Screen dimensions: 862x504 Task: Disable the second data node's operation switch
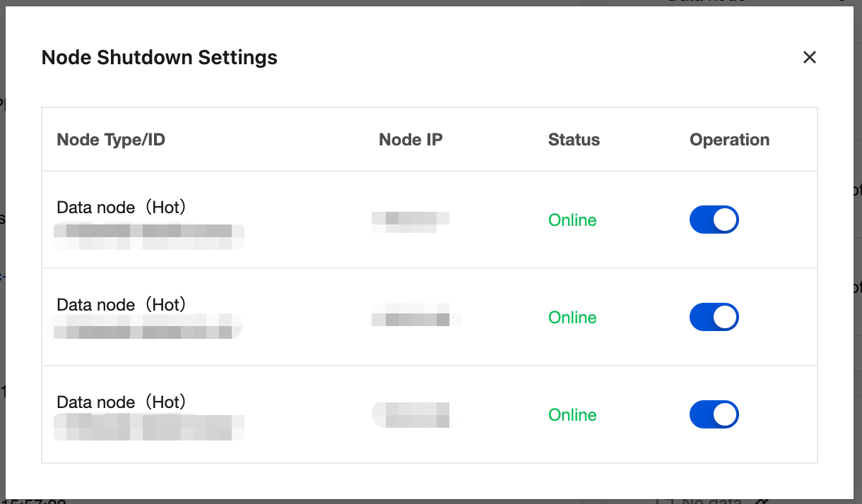click(714, 317)
